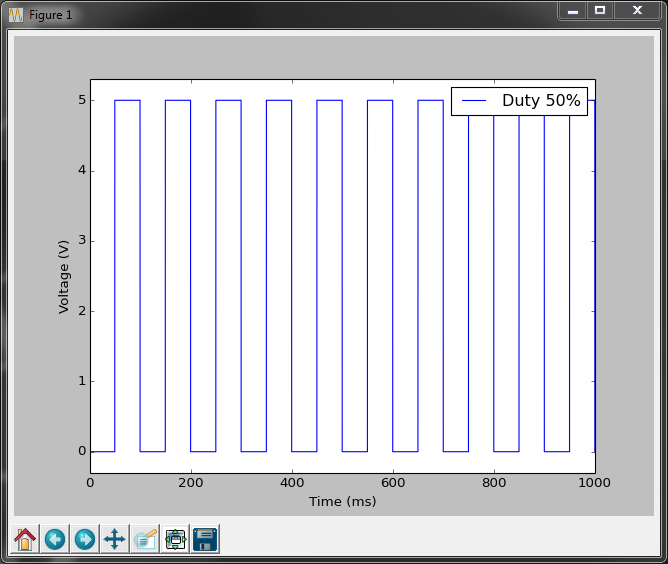Save the figure using floppy disk icon
Image resolution: width=668 pixels, height=564 pixels.
[205, 540]
